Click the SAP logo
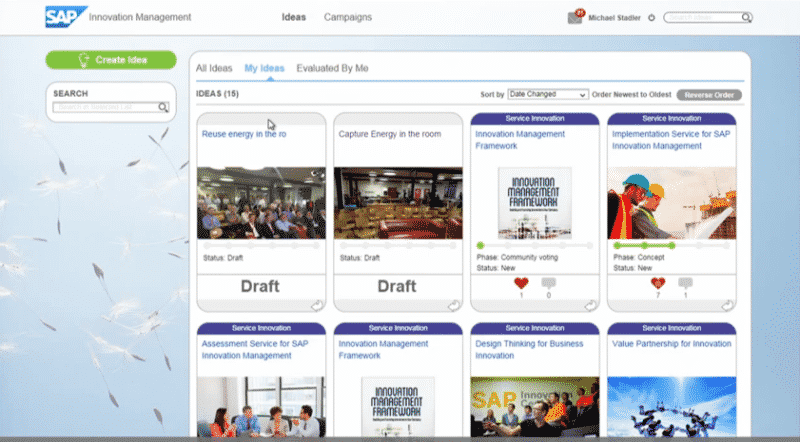The width and height of the screenshot is (800, 442). pyautogui.click(x=65, y=17)
